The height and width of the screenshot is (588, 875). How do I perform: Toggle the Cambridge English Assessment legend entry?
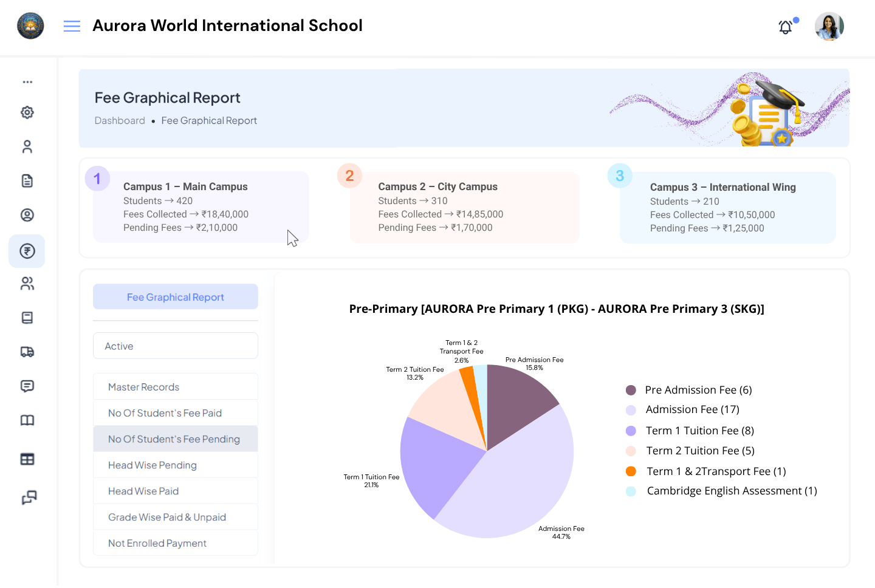[732, 490]
